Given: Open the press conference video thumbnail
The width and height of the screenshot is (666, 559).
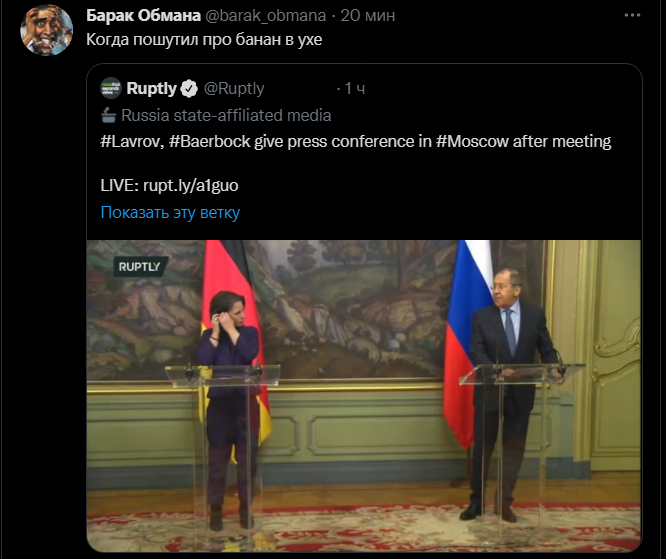Looking at the screenshot, I should point(364,396).
